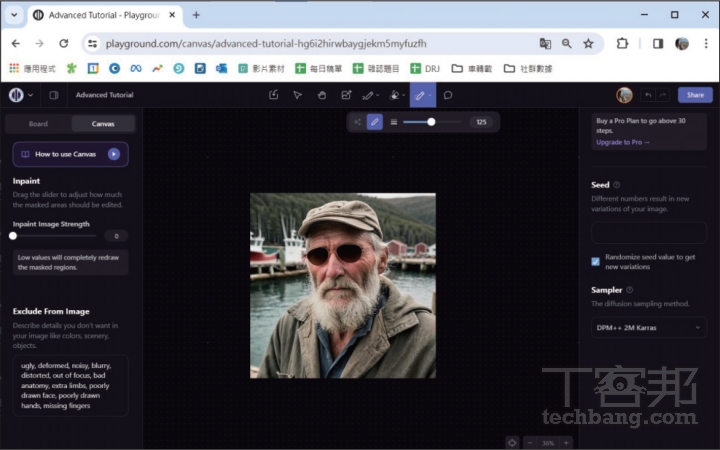Open the DRJ bookmark

(425, 68)
